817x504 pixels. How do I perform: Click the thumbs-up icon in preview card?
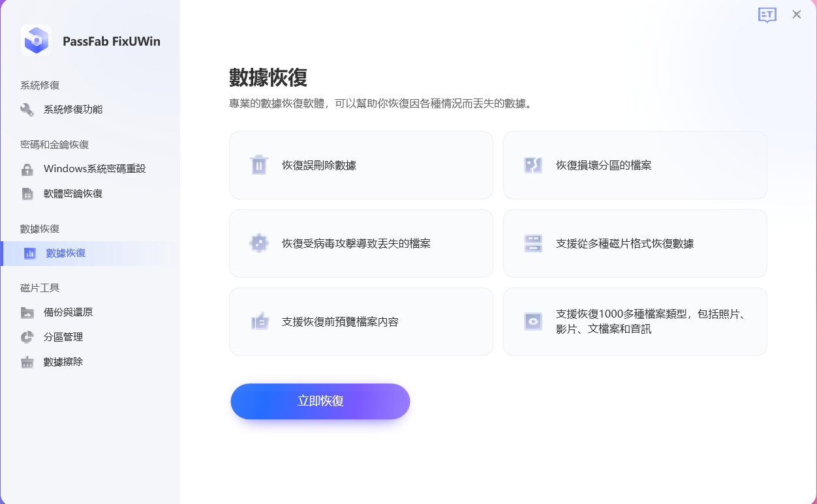point(260,321)
